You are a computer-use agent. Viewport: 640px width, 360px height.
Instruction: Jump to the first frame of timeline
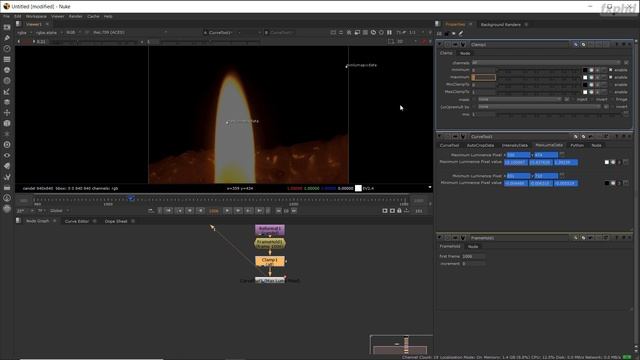point(168,211)
